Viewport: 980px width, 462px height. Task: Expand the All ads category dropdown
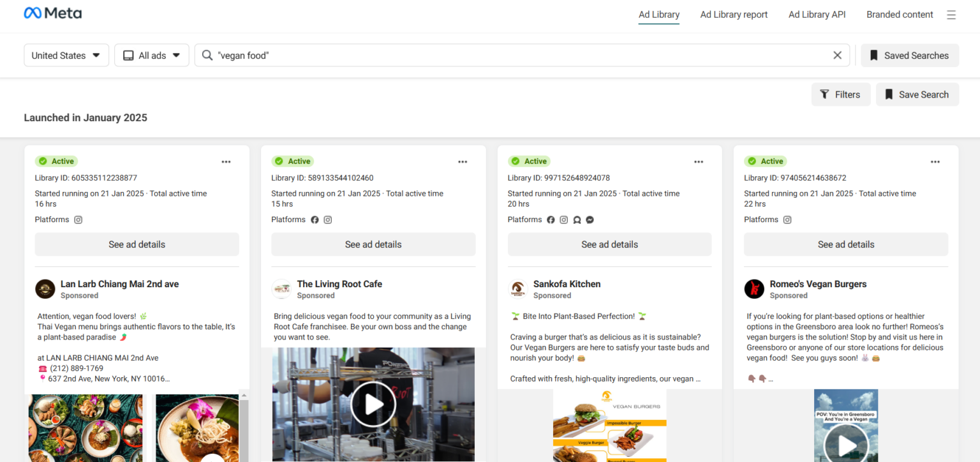(152, 56)
